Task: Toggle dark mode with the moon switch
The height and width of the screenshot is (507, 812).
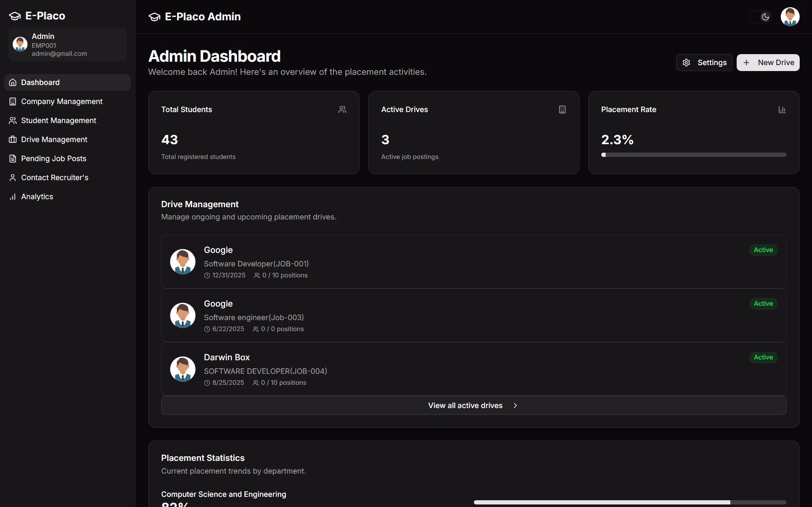Action: pyautogui.click(x=761, y=17)
